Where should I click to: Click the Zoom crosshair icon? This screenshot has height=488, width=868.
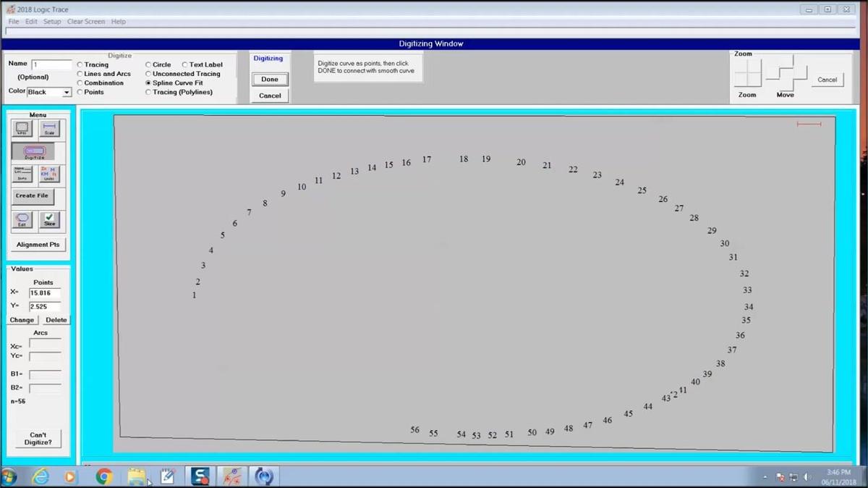point(748,74)
